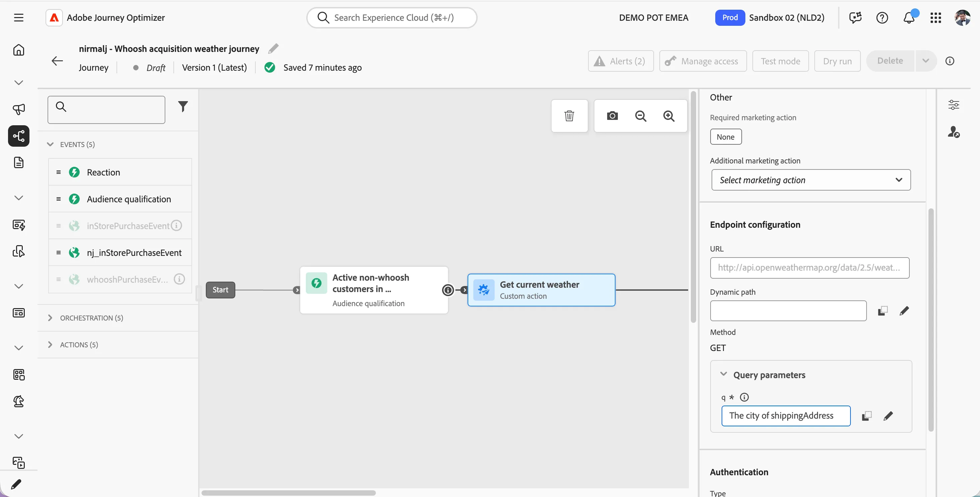Take canvas screenshot with camera icon

pos(612,116)
